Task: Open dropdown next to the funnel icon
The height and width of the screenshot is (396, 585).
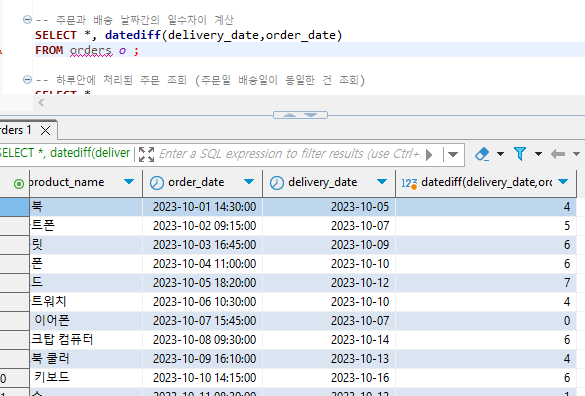Action: [538, 153]
